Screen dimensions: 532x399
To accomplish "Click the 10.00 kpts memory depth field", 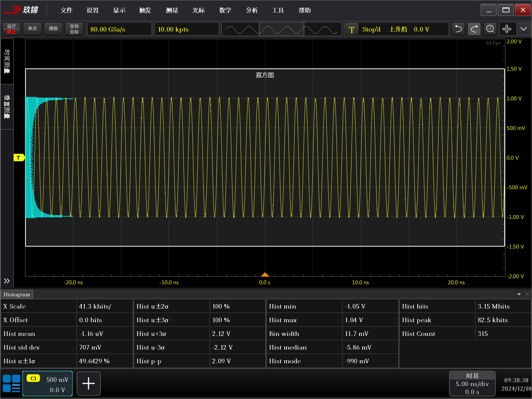I will pos(187,29).
